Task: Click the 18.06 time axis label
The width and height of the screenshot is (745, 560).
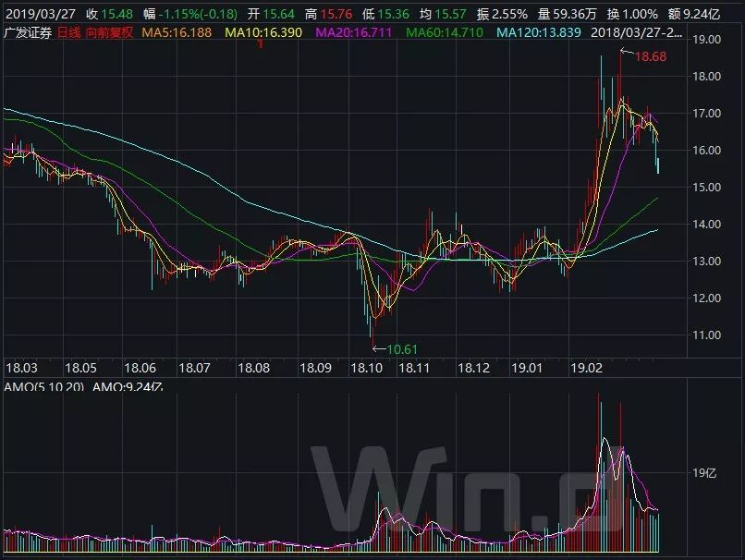Action: (140, 368)
